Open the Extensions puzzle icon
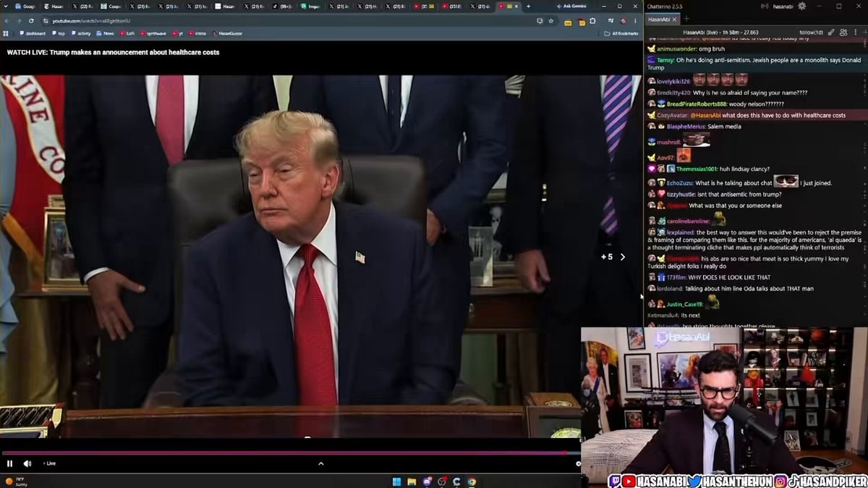The height and width of the screenshot is (488, 868). (x=592, y=21)
